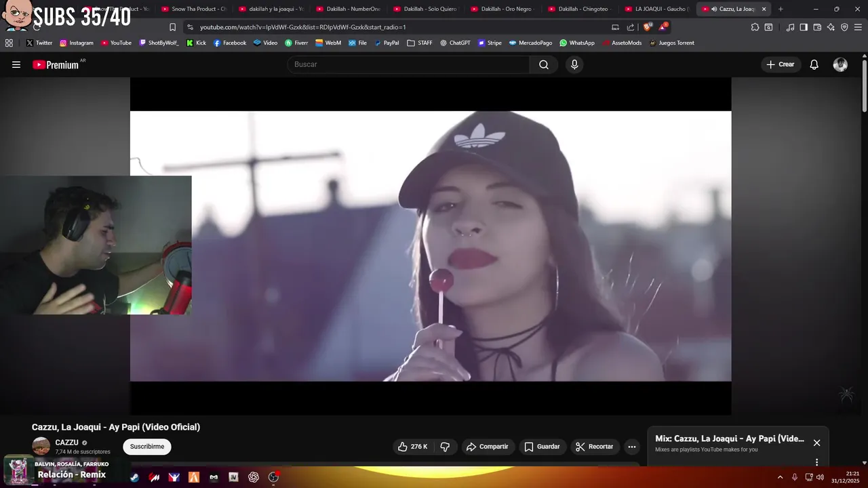Open the ChatGPT app in the taskbar
868x488 pixels.
254,477
